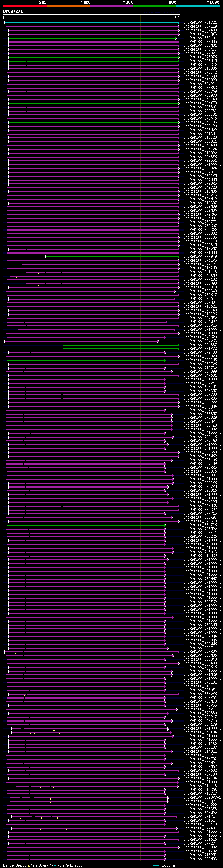The image size is (223, 868).
Task: Click the gap marker on the UniRef100_C5KKQ0 row
Action: point(15,653)
